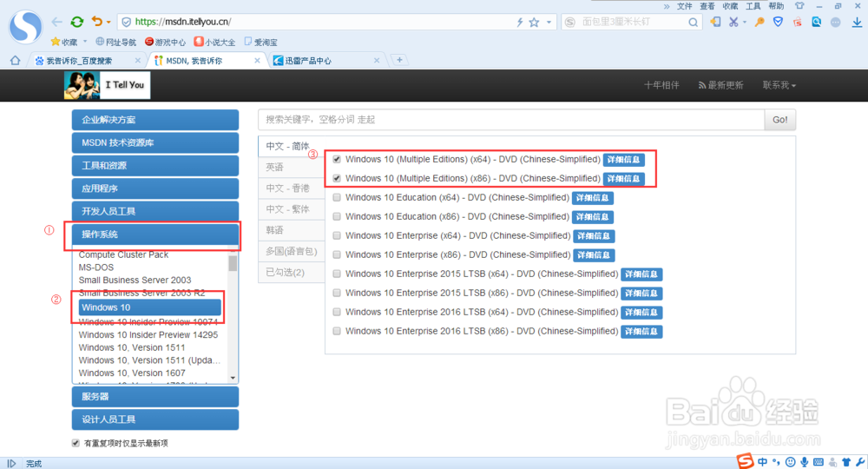This screenshot has height=469, width=868.
Task: Click the browser back arrow
Action: (x=56, y=22)
